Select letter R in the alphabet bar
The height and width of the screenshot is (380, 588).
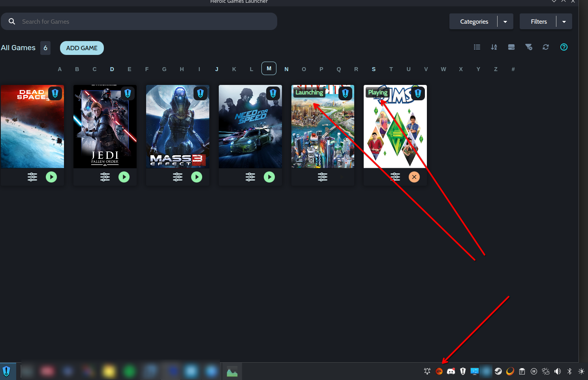tap(356, 69)
